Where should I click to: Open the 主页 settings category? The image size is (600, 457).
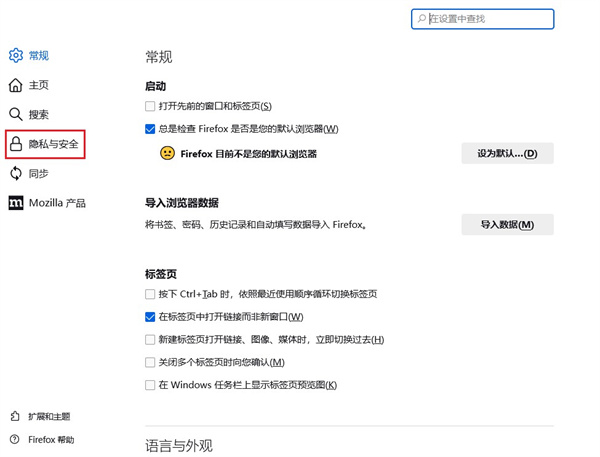[x=29, y=85]
